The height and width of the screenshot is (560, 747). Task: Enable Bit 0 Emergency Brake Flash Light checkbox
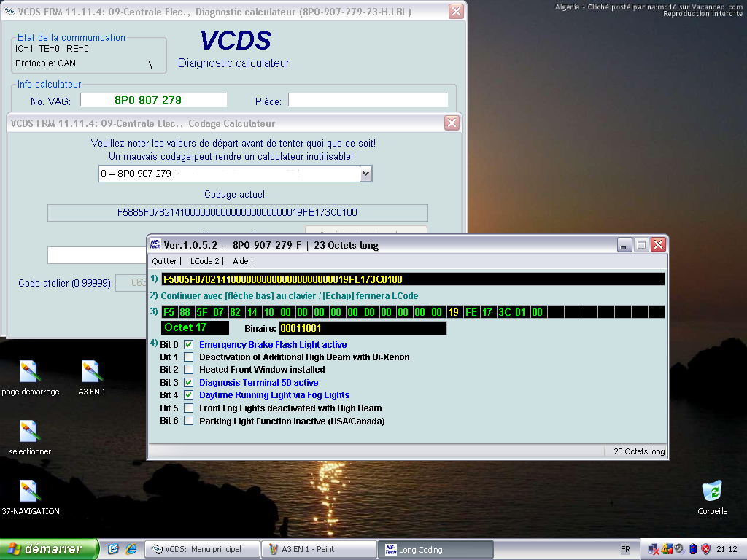coord(189,344)
